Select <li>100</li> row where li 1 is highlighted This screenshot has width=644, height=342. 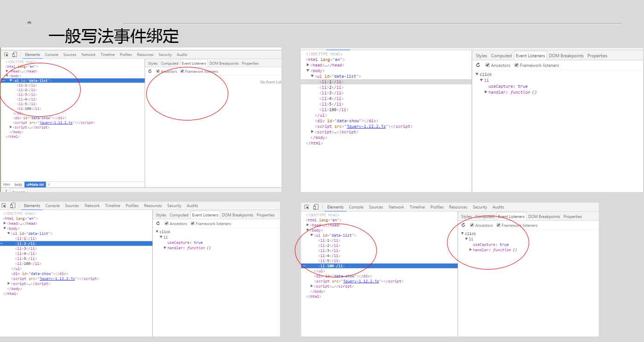coord(386,110)
